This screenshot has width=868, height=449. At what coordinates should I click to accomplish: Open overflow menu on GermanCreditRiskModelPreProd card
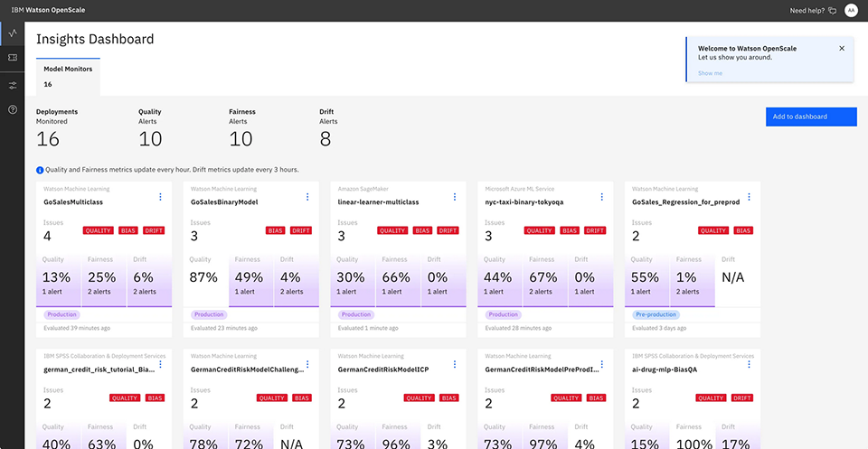[602, 364]
